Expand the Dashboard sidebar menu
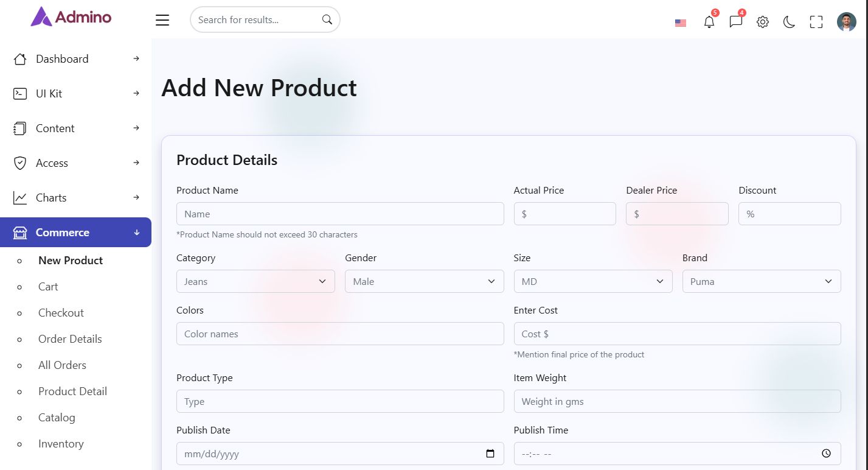Screen dimensions: 868x470 [75, 59]
